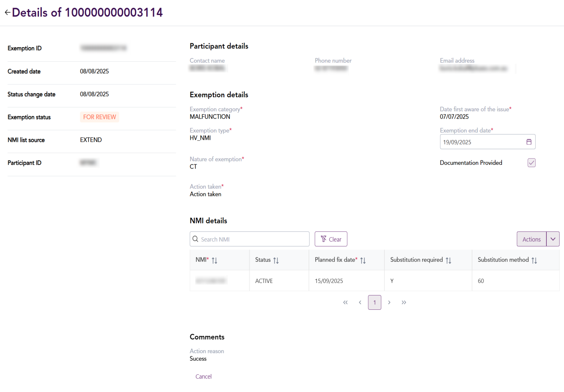Expand the Actions dropdown arrow
This screenshot has height=392, width=564.
pyautogui.click(x=553, y=239)
